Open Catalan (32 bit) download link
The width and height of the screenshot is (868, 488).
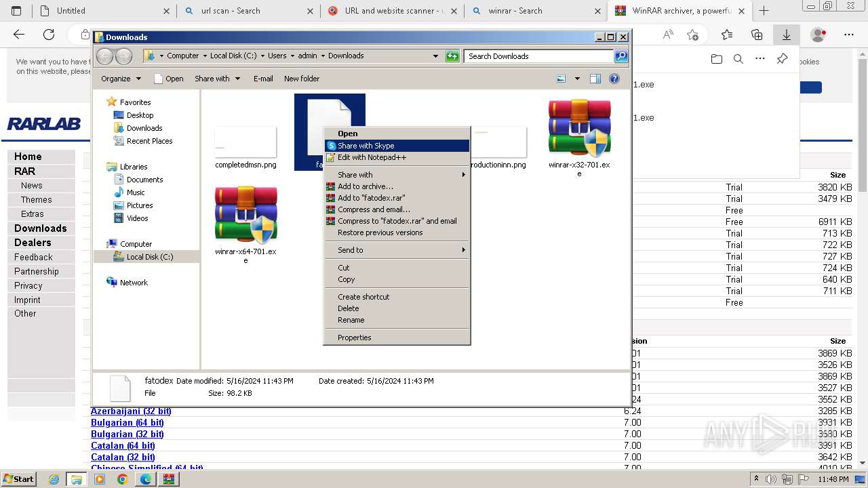pos(123,457)
